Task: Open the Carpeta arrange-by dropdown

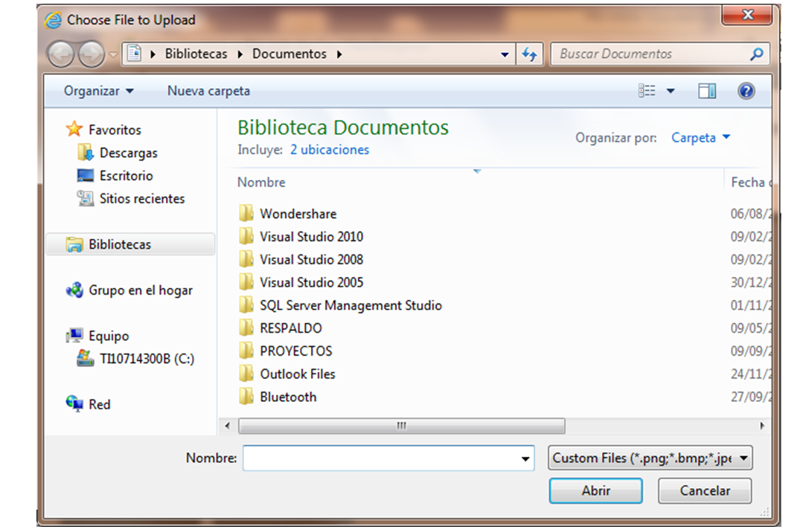Action: 700,138
